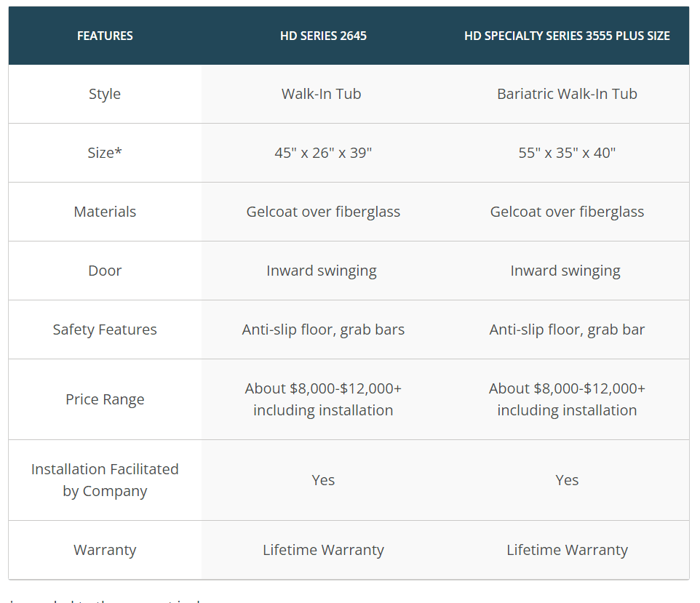Click 'Lifetime Warranty' under HD Series 2645
The height and width of the screenshot is (603, 700).
click(x=323, y=550)
